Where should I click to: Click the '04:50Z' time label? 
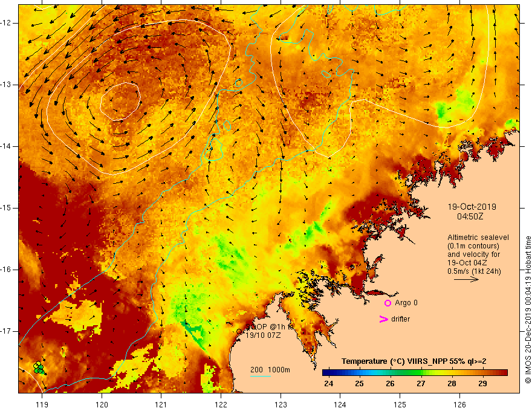click(x=470, y=216)
